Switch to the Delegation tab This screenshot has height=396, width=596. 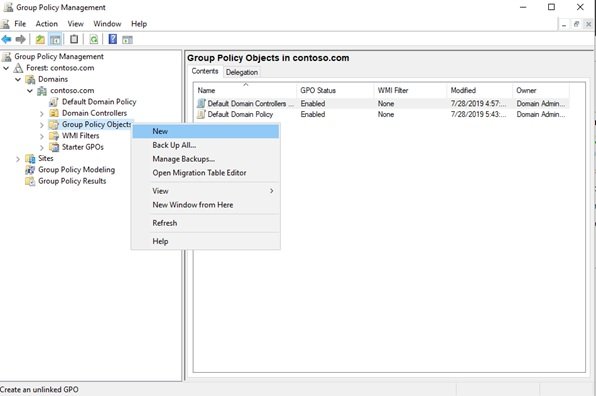click(x=242, y=72)
